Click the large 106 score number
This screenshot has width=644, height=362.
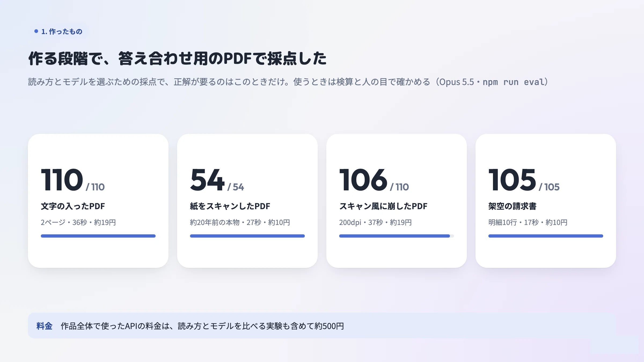point(363,180)
